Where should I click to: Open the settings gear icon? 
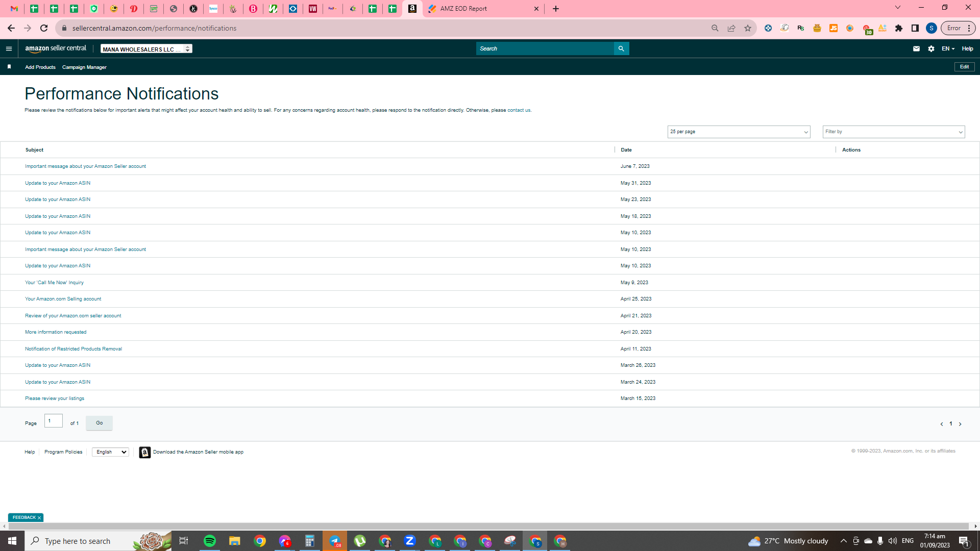[x=931, y=49]
